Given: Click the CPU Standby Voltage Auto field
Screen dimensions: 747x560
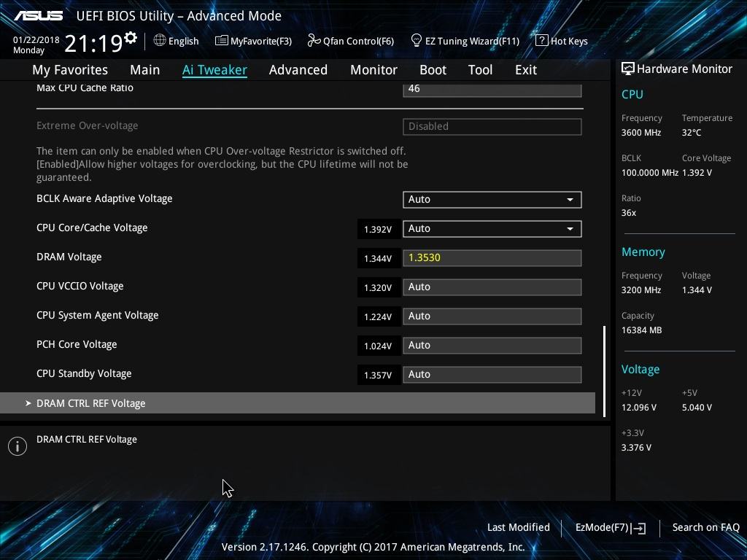Looking at the screenshot, I should (492, 375).
